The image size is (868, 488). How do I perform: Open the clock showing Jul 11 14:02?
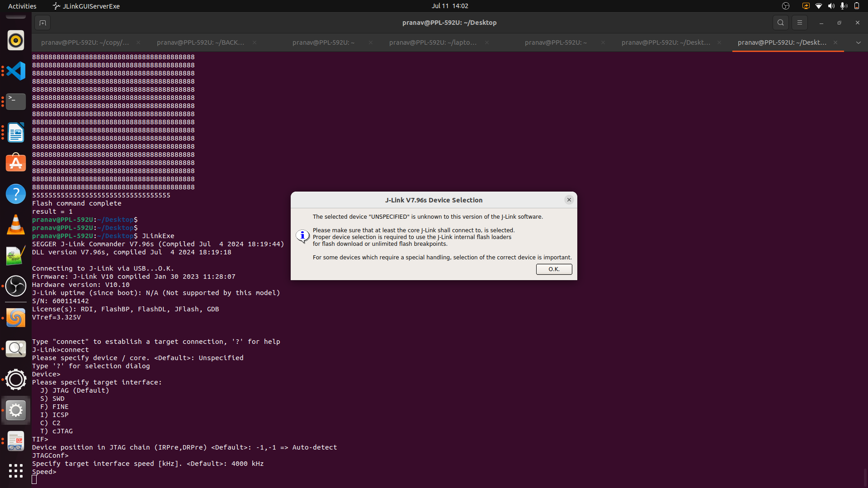(450, 6)
